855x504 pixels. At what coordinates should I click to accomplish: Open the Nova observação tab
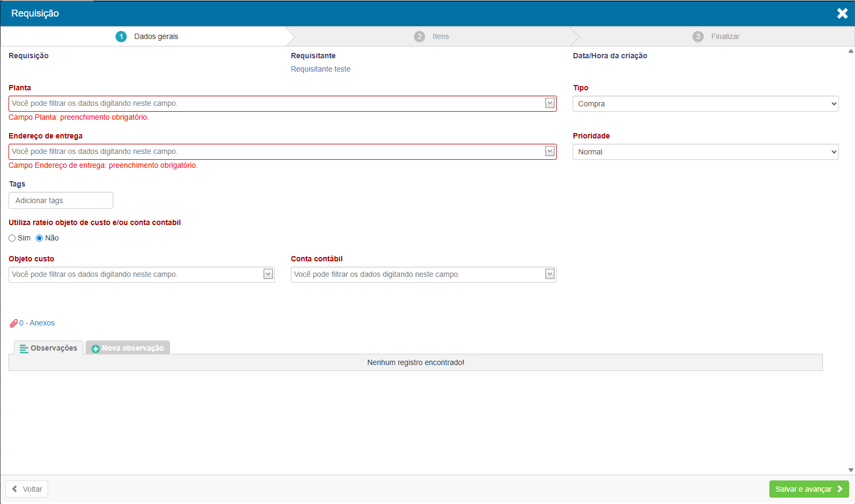[x=128, y=348]
